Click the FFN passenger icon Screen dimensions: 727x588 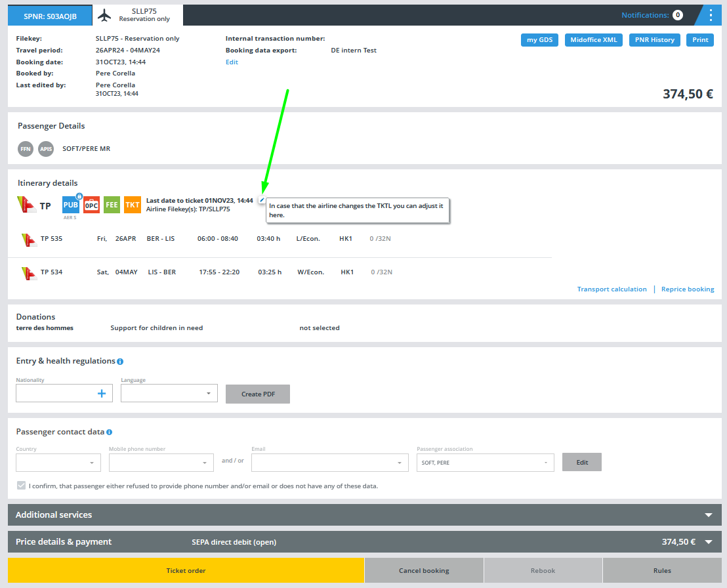click(x=26, y=149)
